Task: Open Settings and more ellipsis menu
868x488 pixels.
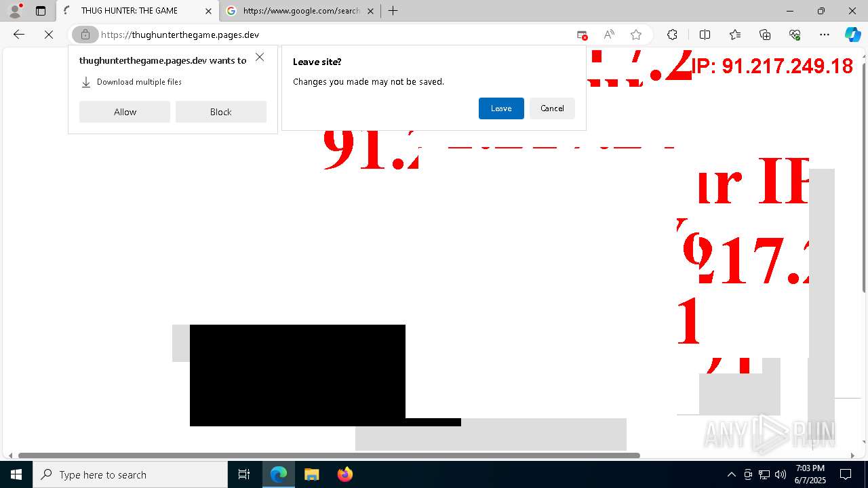Action: tap(825, 35)
